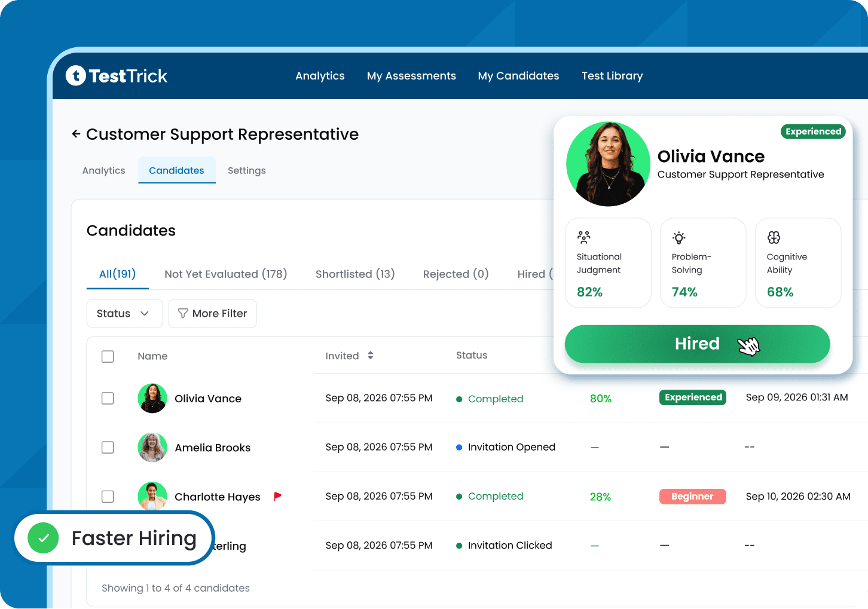Click the Showing 1 to 4 of 4 candidates text
Screen dimensions: 868x609
click(x=176, y=588)
